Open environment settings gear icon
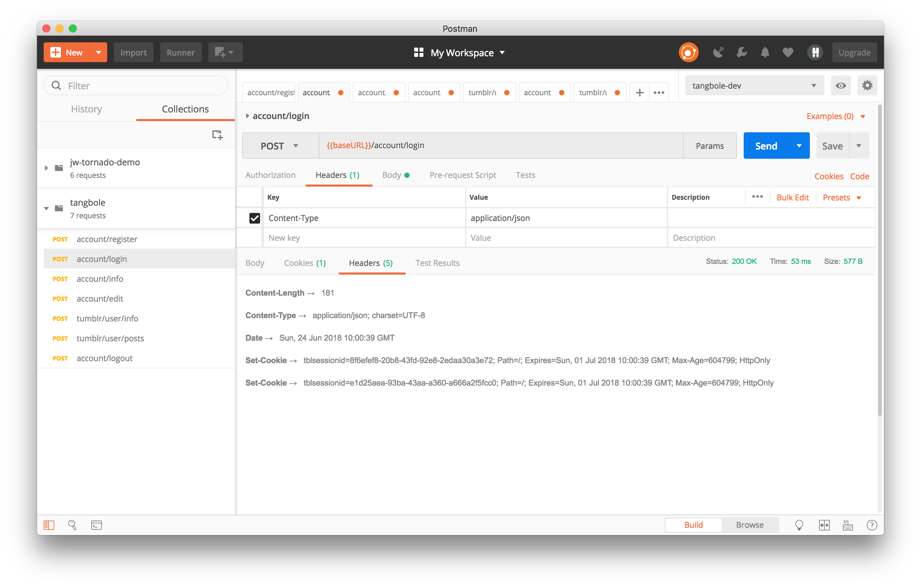The width and height of the screenshot is (921, 588). [x=867, y=85]
